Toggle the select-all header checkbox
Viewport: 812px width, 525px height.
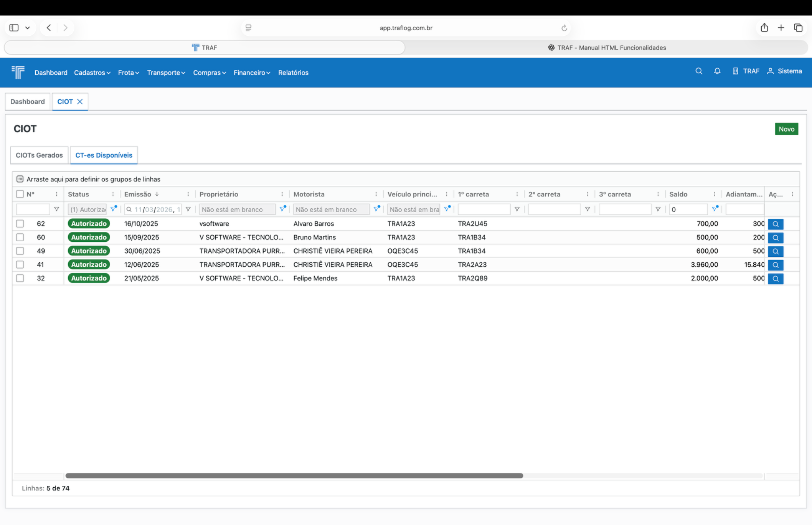point(20,194)
